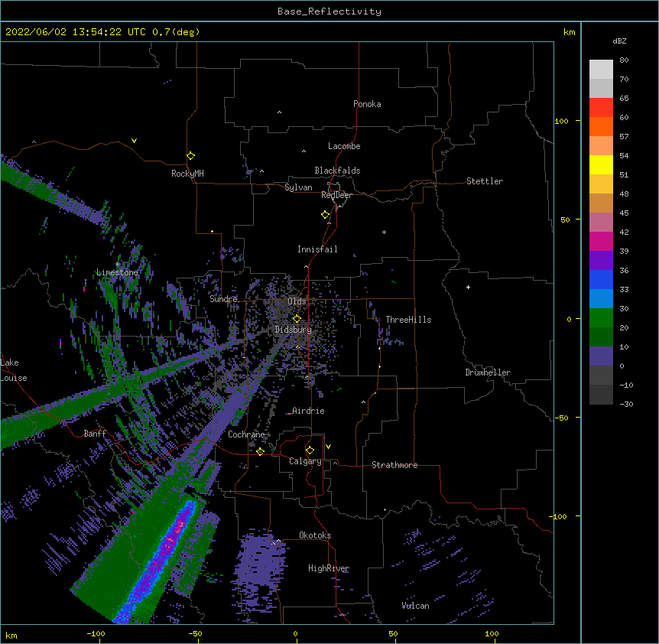Click the Stettler city label
Viewport: 659px width, 644px height.
pyautogui.click(x=485, y=181)
